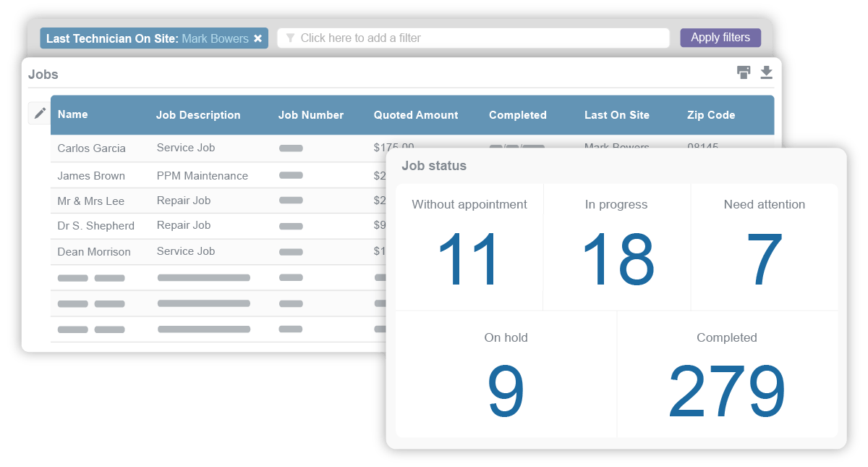Image resolution: width=868 pixels, height=467 pixels.
Task: Open the Without appointment tile showing 11
Action: [469, 247]
